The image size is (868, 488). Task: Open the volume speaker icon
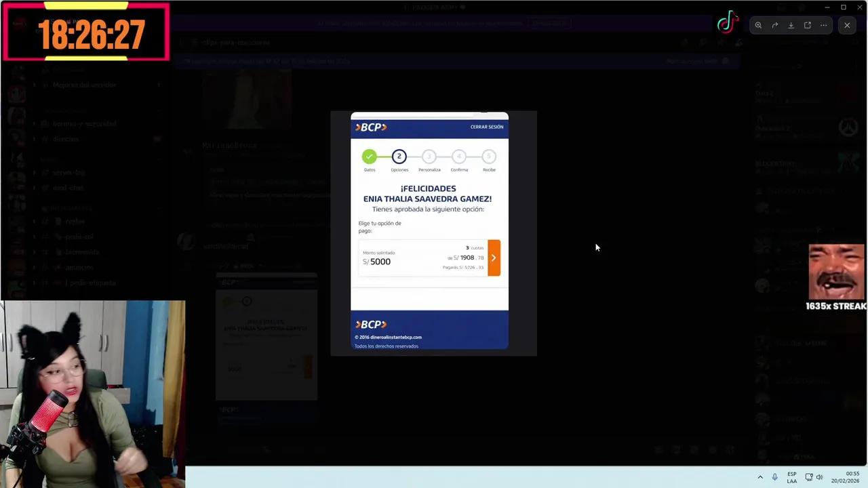(x=819, y=477)
